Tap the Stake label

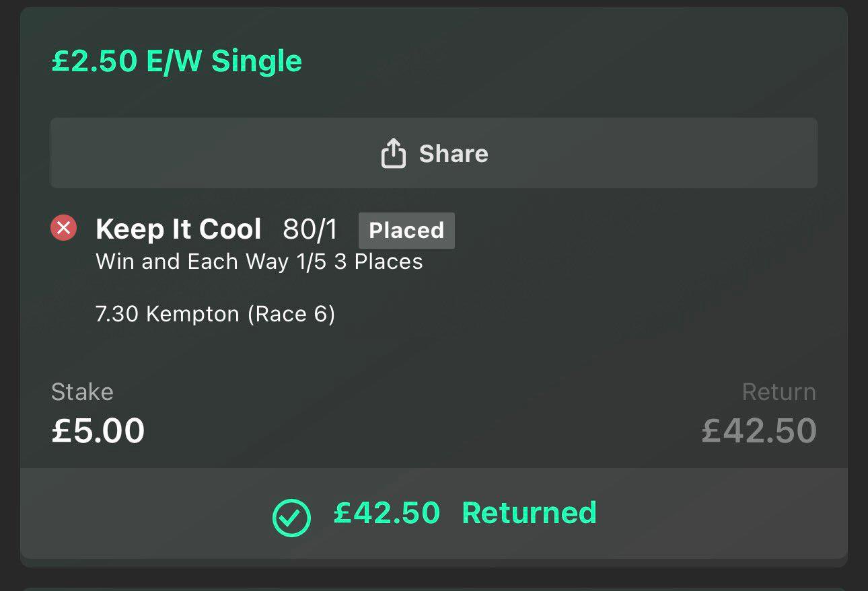click(82, 392)
